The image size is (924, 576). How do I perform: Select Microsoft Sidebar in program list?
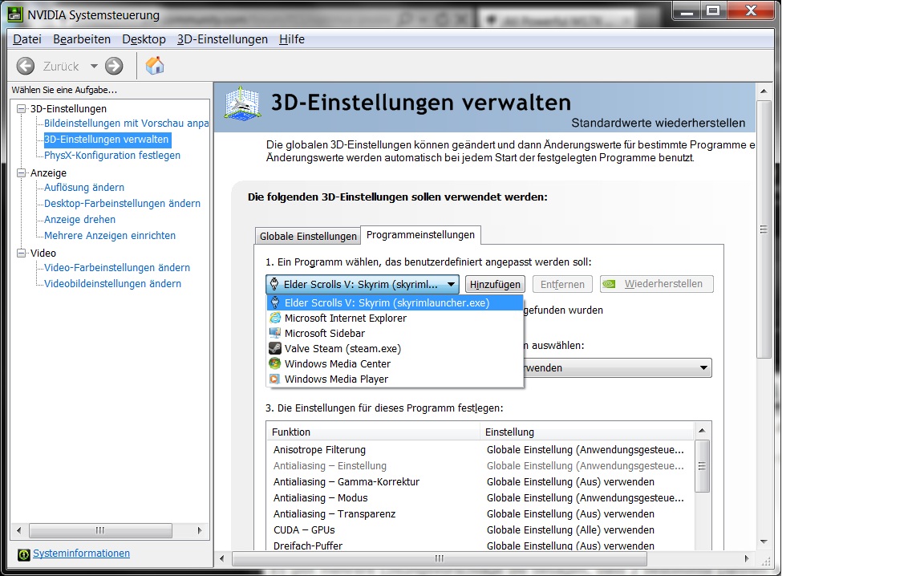point(324,334)
